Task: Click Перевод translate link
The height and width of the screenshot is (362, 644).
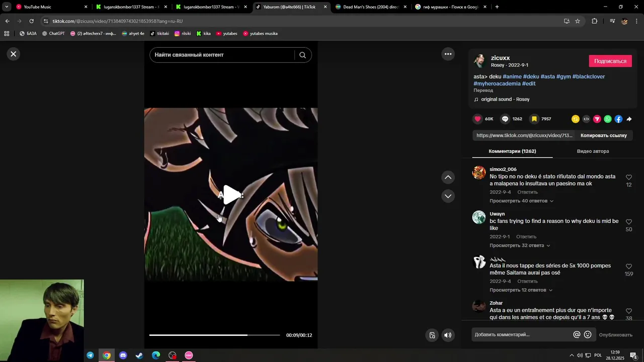Action: (x=483, y=90)
